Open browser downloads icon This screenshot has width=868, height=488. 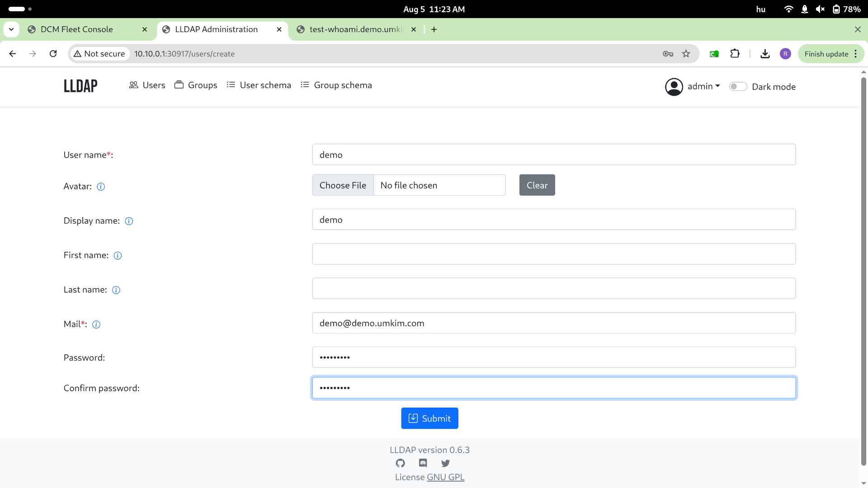pyautogui.click(x=765, y=54)
